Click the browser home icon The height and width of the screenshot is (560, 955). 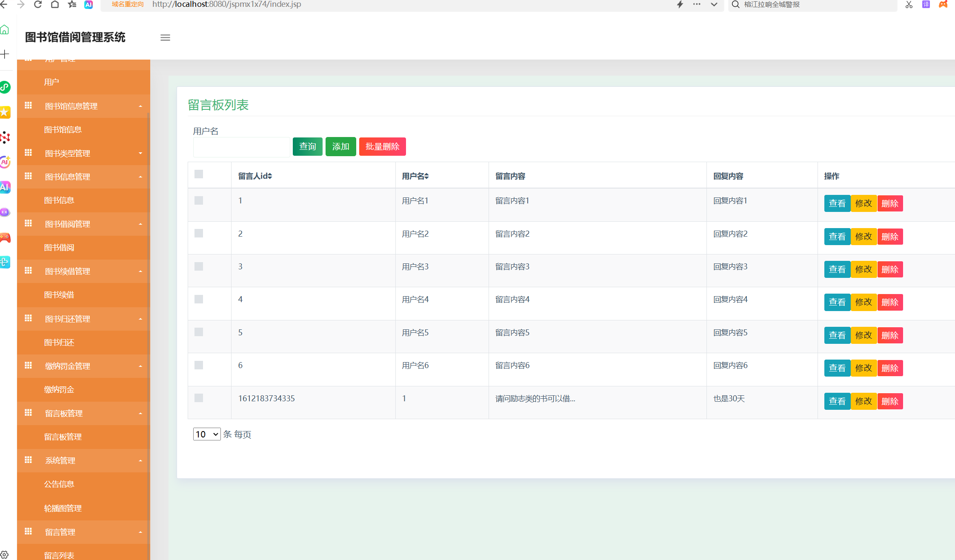click(55, 4)
